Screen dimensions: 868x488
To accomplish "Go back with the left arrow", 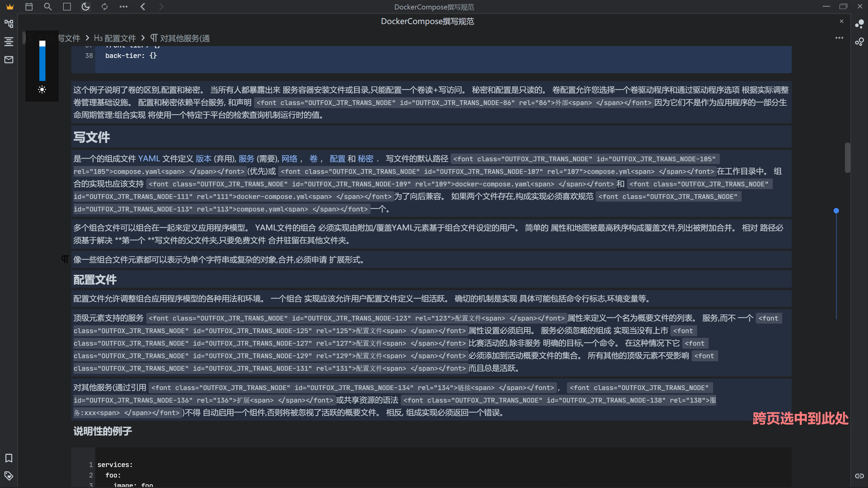I will (143, 7).
